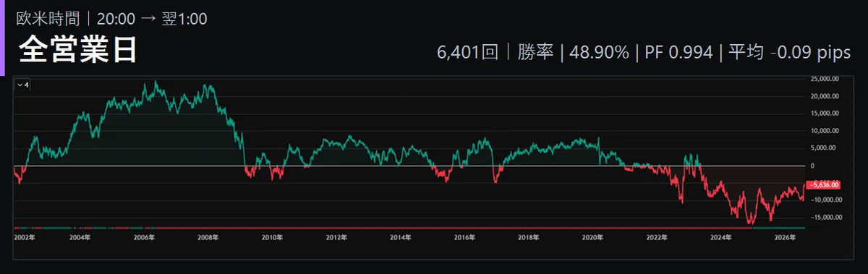The image size is (868, 274).
Task: Select the 2012年 label on time axis
Action: (x=336, y=236)
